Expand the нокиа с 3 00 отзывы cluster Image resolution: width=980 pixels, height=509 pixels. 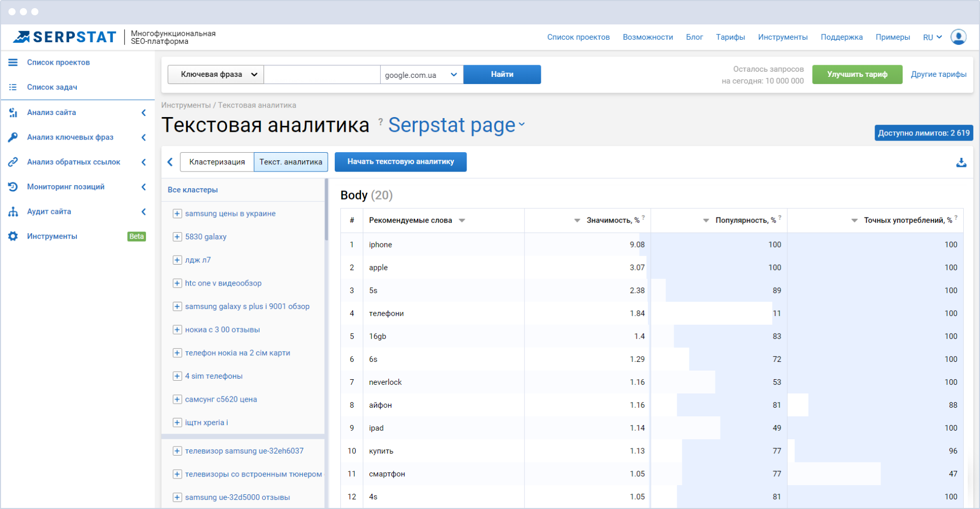(177, 330)
